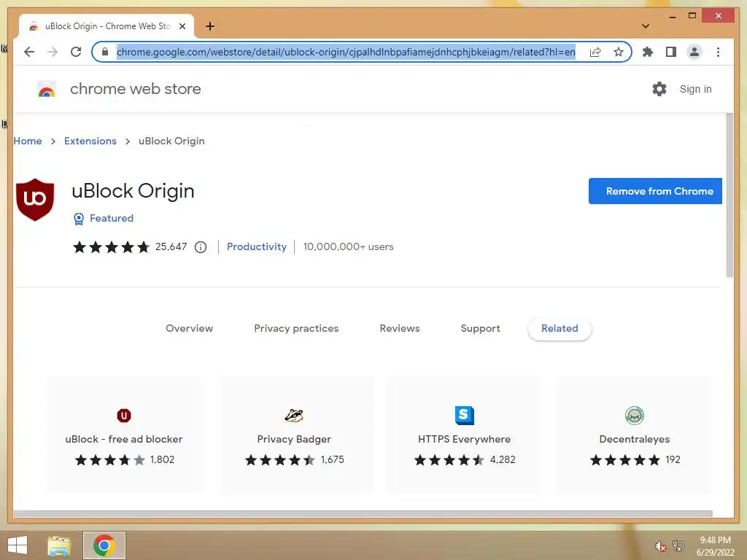Click the Chrome Web Store rainbow logo
Screen dimensions: 747x560
(x=46, y=90)
